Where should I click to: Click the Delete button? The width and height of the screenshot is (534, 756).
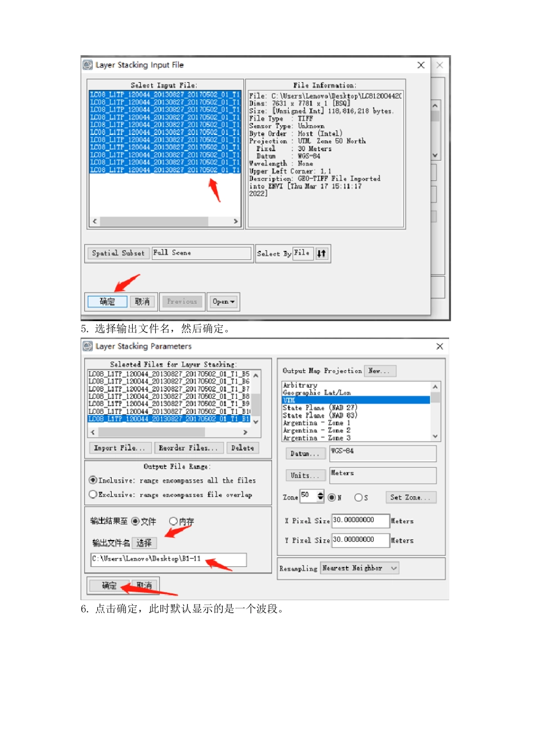[242, 448]
